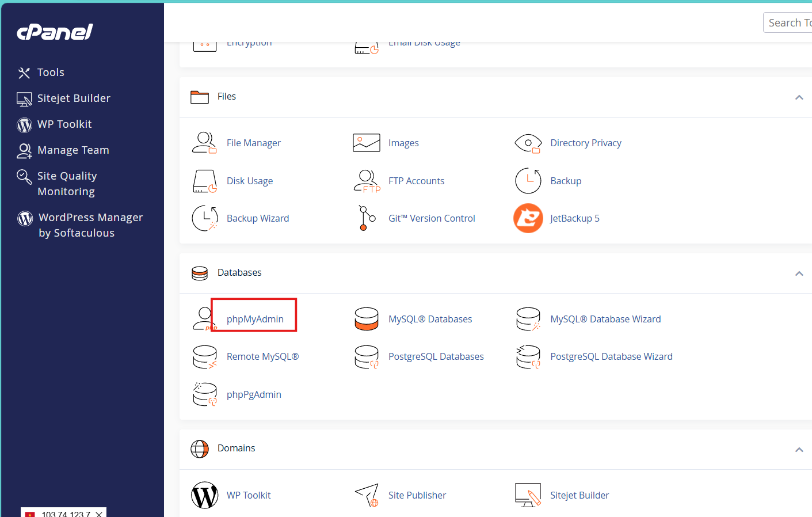Open the File Manager link
Screen dimensions: 812x517
coord(254,143)
